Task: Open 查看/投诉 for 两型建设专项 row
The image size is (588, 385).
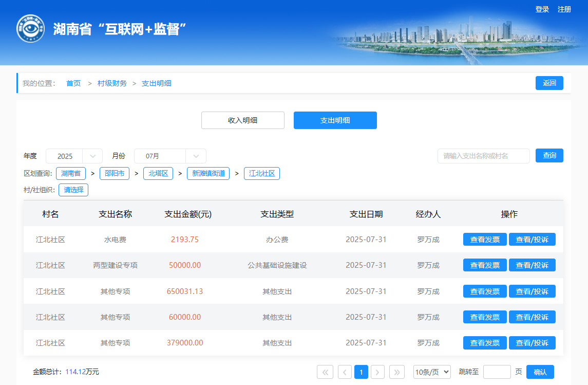Action: point(532,265)
